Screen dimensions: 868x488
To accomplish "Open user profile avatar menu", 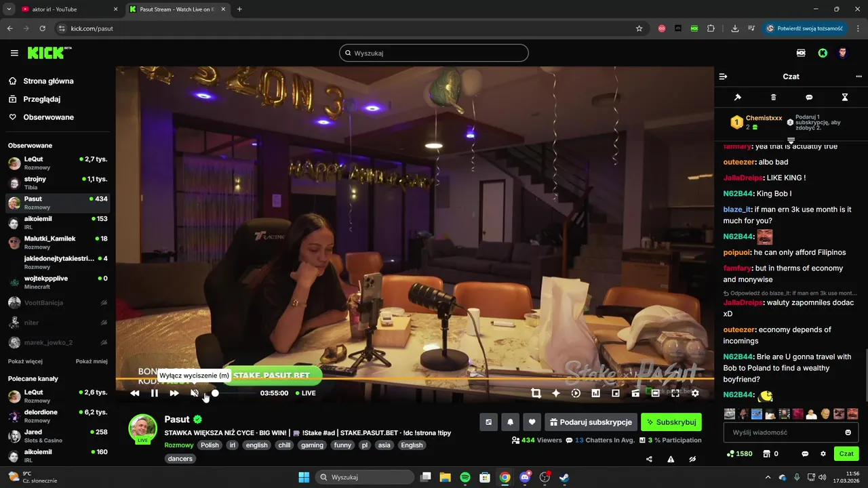I will coord(843,53).
